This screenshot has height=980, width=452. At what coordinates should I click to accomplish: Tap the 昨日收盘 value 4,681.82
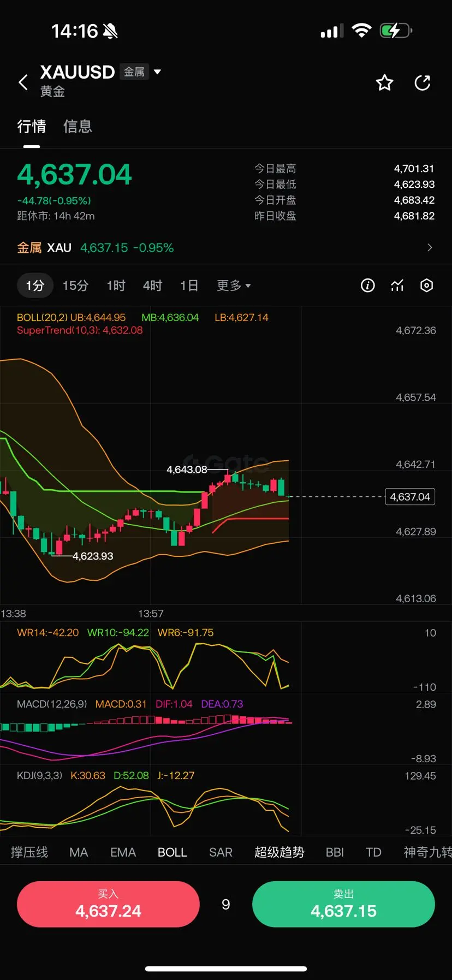(x=414, y=216)
